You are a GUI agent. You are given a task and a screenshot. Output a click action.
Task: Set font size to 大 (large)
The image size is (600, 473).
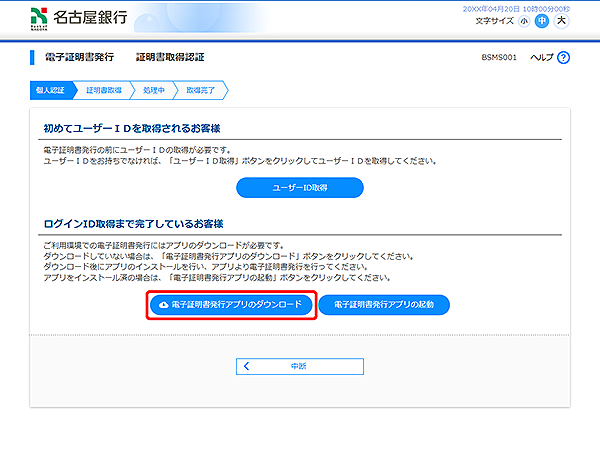(x=588, y=20)
